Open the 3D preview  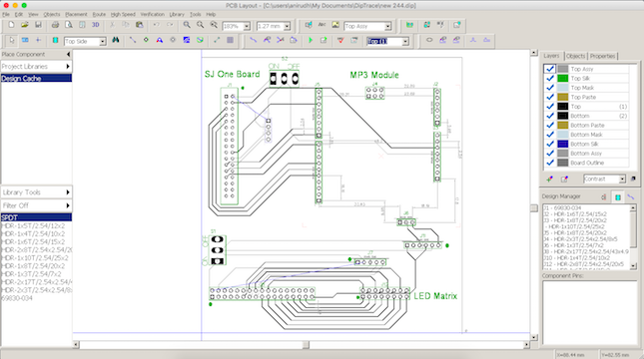coord(95,26)
